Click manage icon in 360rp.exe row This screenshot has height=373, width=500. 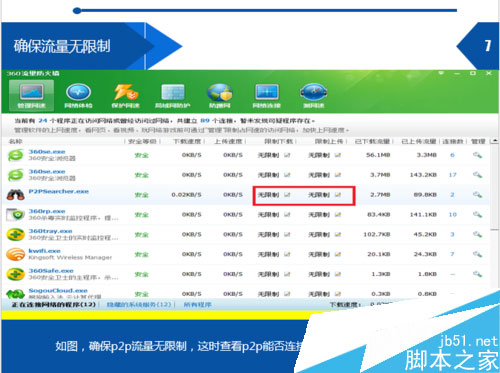tap(477, 214)
